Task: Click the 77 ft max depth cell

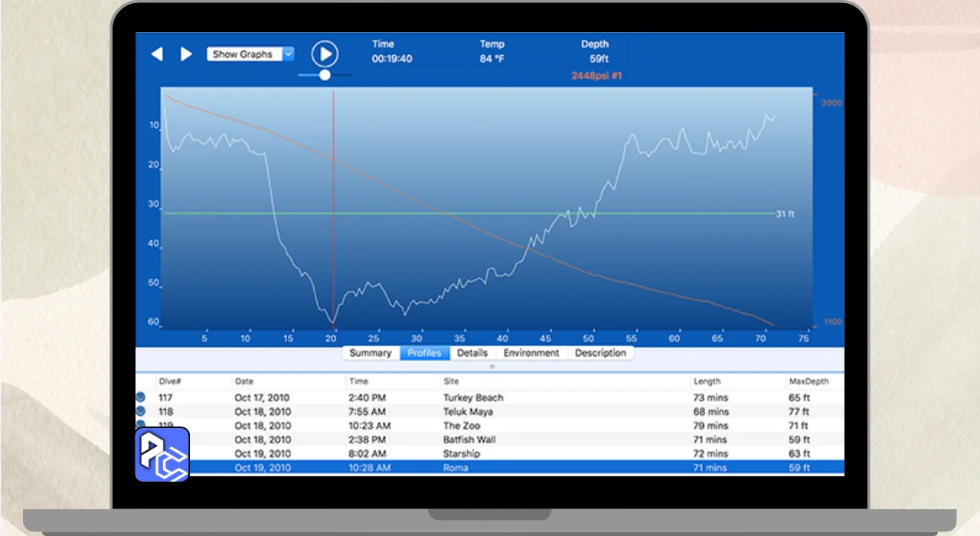Action: [799, 411]
